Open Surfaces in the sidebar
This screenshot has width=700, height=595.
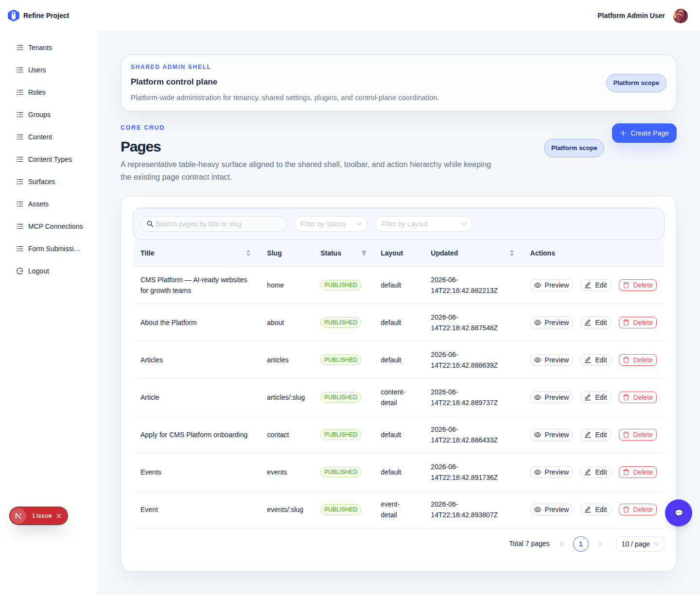[x=49, y=182]
